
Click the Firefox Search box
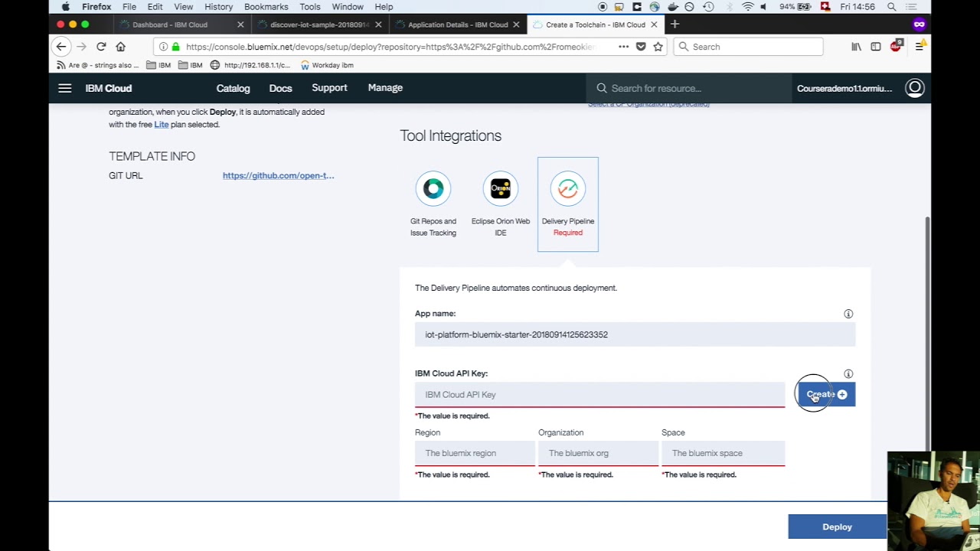(x=748, y=47)
